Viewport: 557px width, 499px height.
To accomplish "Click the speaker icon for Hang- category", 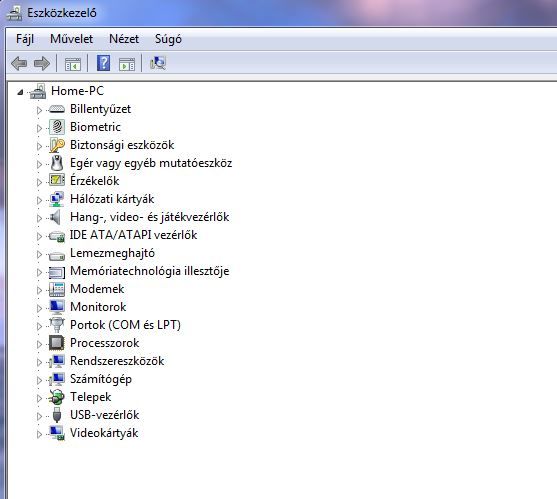I will [55, 217].
